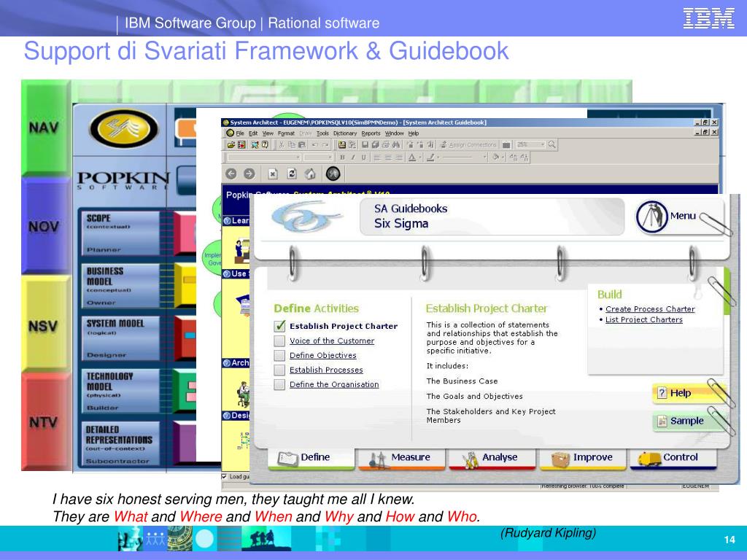Click the Save disk toolbar icon
This screenshot has width=747, height=560.
click(x=365, y=145)
